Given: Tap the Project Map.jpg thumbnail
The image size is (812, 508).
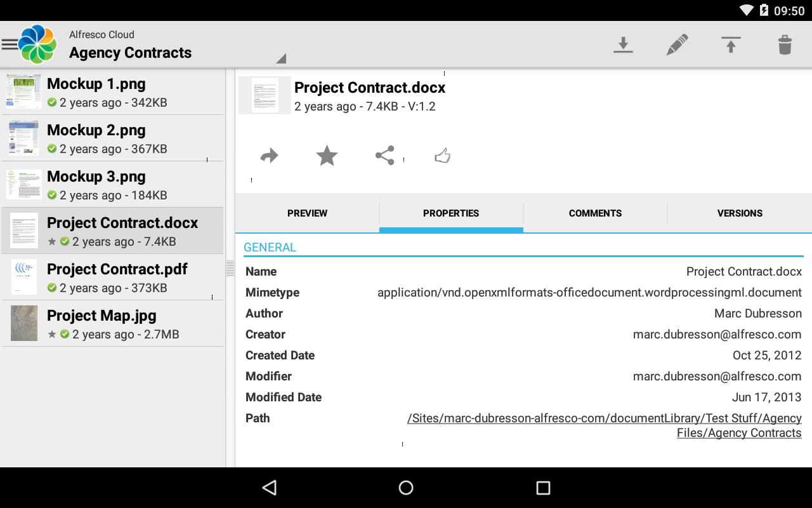Looking at the screenshot, I should click(24, 324).
